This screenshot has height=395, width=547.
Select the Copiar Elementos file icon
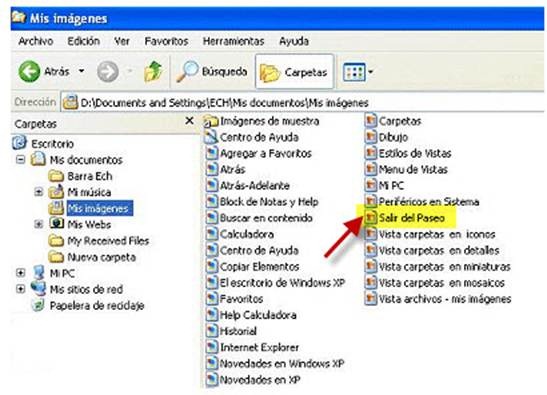[211, 267]
